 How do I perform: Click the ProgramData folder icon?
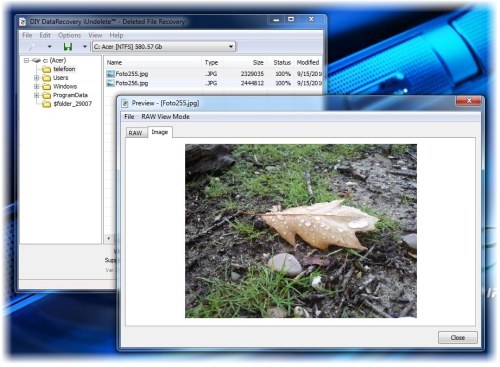coord(46,95)
